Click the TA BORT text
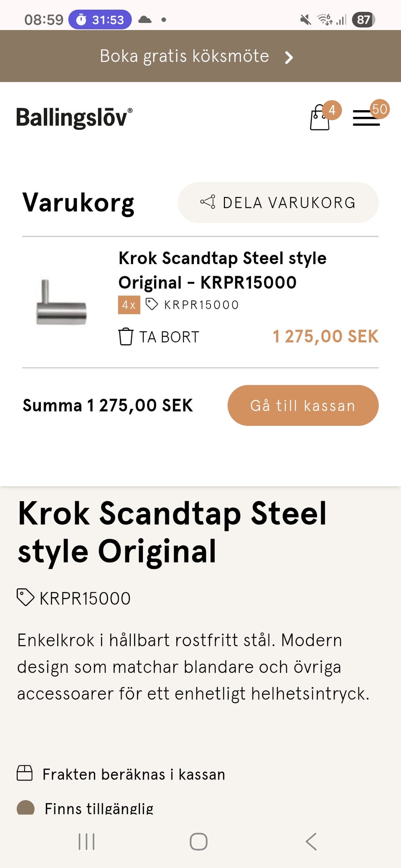 169,337
